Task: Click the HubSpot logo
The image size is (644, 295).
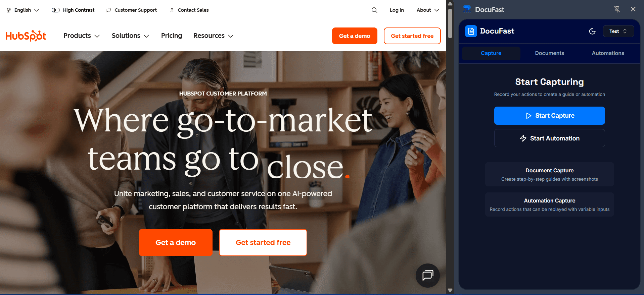Action: [x=26, y=36]
